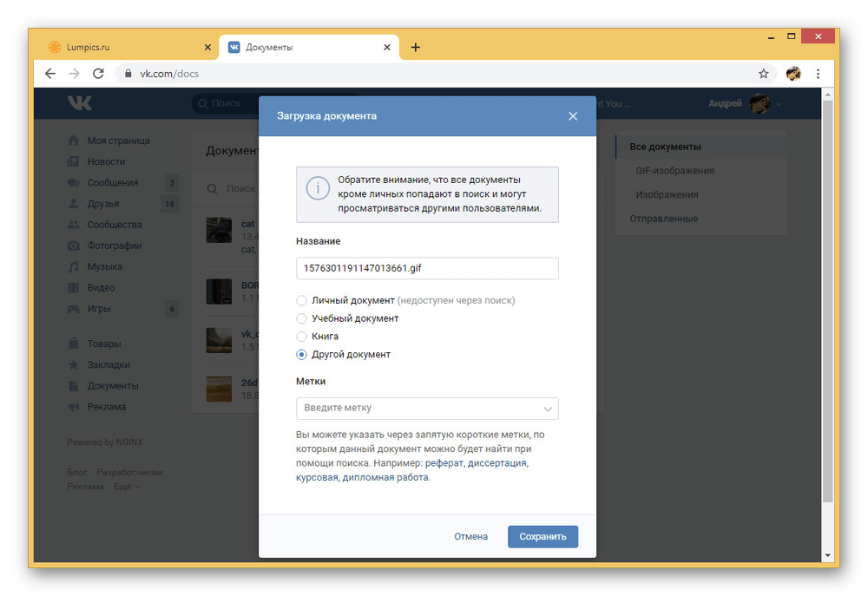Click the site lock icon in address bar
Image resolution: width=868 pixels, height=596 pixels.
point(128,74)
